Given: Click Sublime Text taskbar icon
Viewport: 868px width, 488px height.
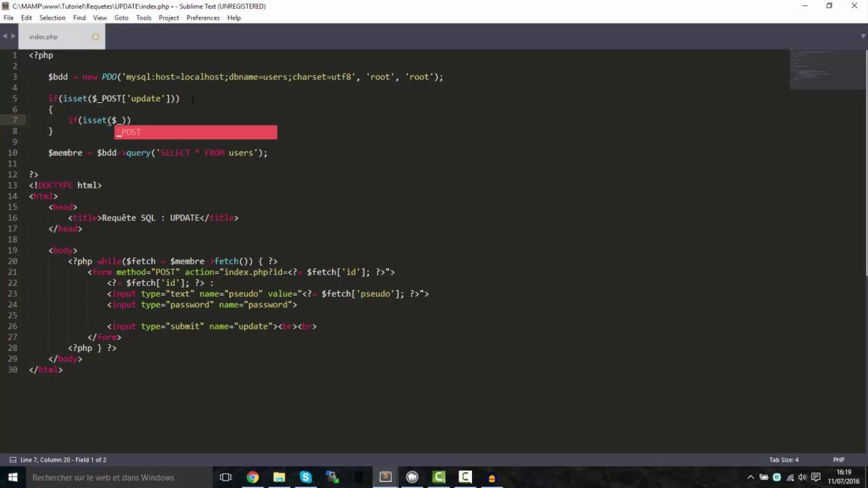Looking at the screenshot, I should click(x=385, y=477).
